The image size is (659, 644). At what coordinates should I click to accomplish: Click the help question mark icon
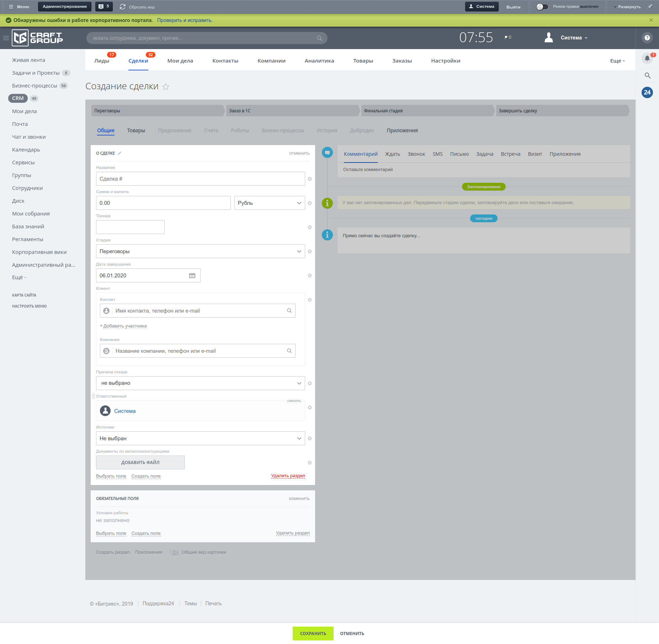click(647, 38)
